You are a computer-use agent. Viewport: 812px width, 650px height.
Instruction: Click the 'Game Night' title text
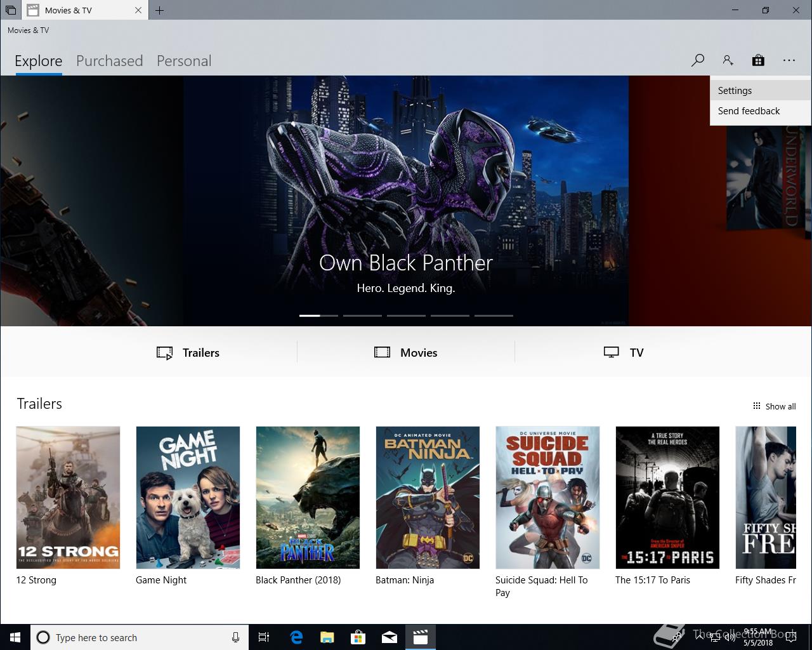click(161, 580)
